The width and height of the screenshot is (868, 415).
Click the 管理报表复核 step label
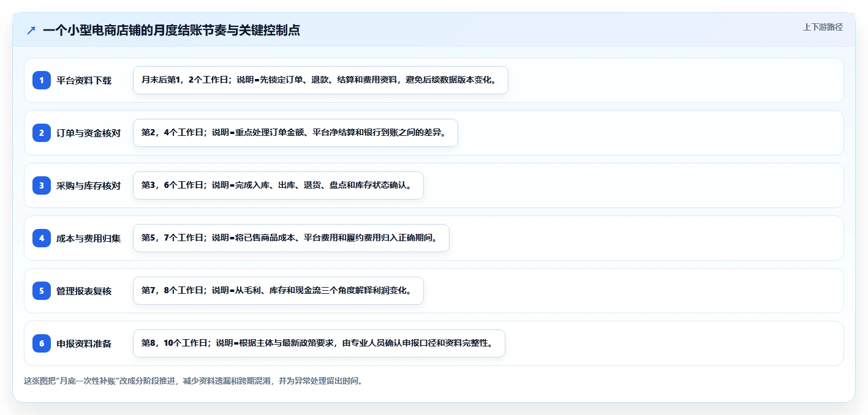(x=84, y=291)
